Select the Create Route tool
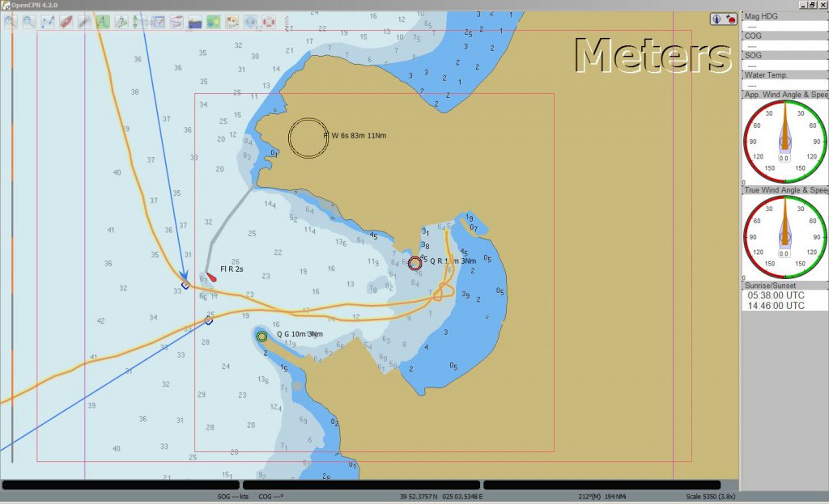 48,22
